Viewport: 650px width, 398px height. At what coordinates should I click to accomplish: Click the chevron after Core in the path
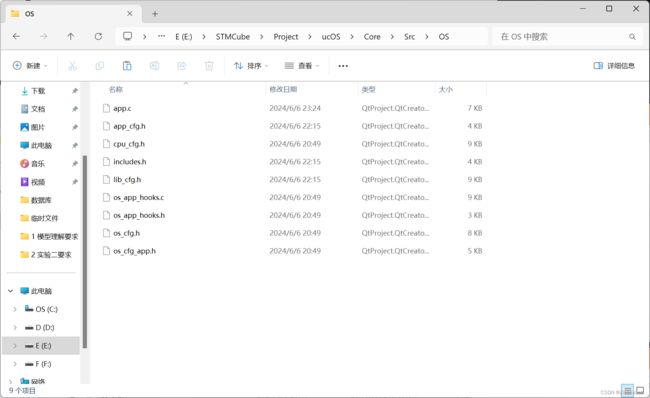pyautogui.click(x=392, y=36)
